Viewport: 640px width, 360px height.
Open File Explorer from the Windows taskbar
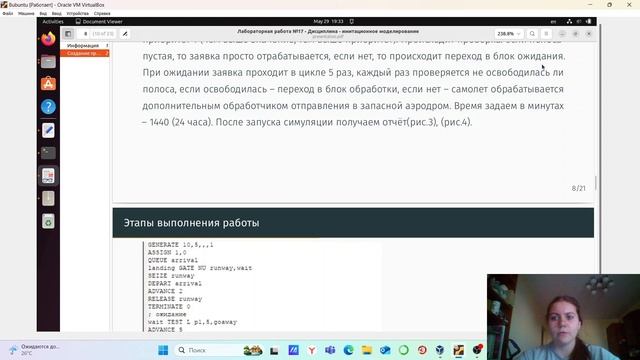367,350
